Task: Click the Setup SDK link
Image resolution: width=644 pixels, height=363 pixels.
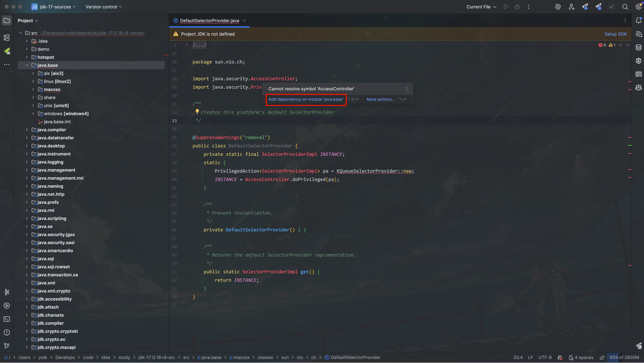Action: pyautogui.click(x=615, y=34)
